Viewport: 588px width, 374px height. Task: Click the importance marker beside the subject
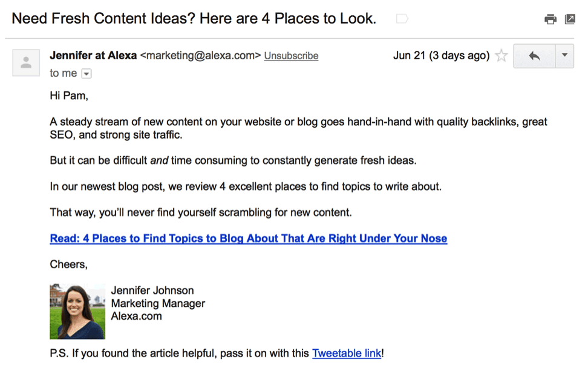[401, 19]
